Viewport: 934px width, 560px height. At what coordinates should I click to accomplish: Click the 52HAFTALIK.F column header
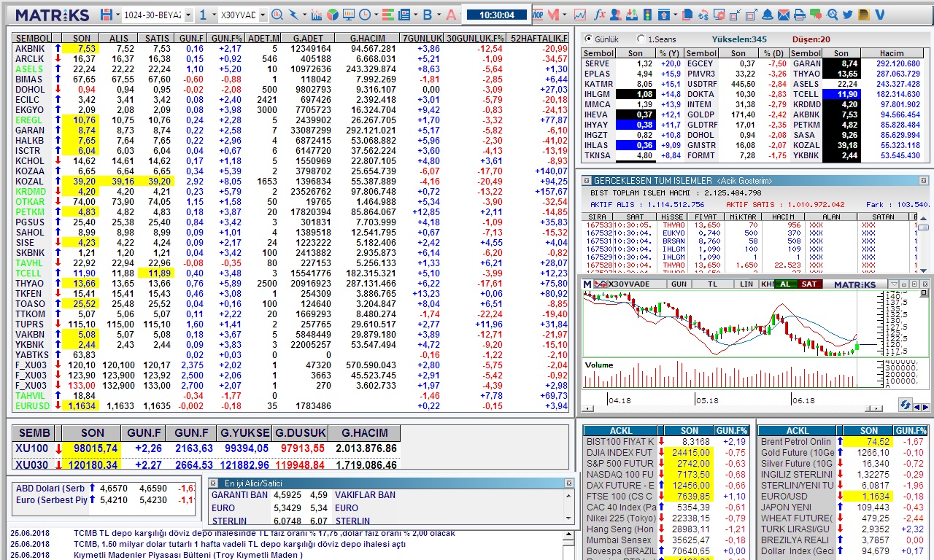[x=539, y=38]
